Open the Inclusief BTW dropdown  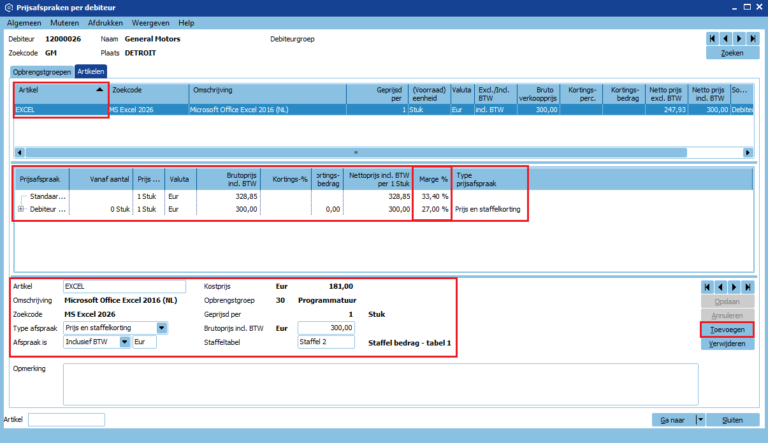point(124,341)
